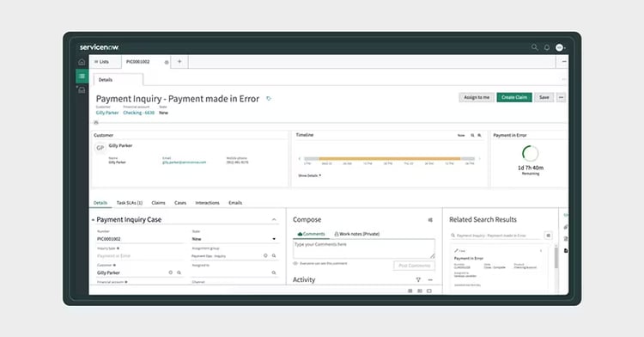This screenshot has height=337, width=644.
Task: Open more actions menu beside Save
Action: pos(561,97)
